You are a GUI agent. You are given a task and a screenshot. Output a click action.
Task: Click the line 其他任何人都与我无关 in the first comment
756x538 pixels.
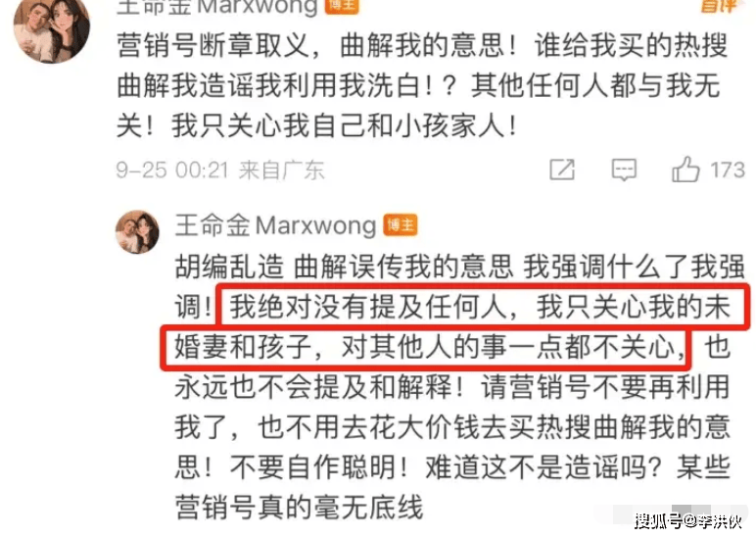(x=596, y=87)
